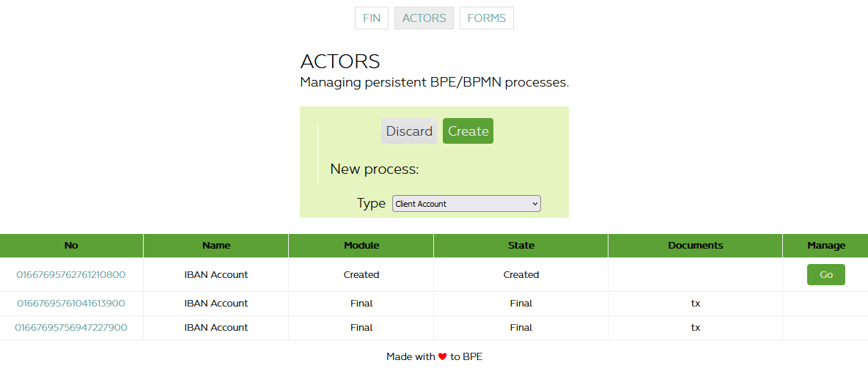This screenshot has width=868, height=374.
Task: Open process link ending in 61210800
Action: [71, 275]
